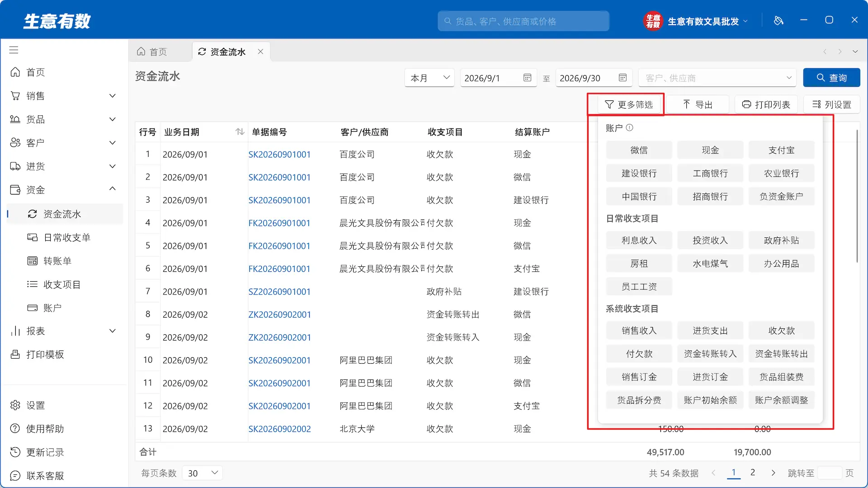Viewport: 868px width, 488px height.
Task: Sort by business date column icon
Action: click(x=240, y=132)
